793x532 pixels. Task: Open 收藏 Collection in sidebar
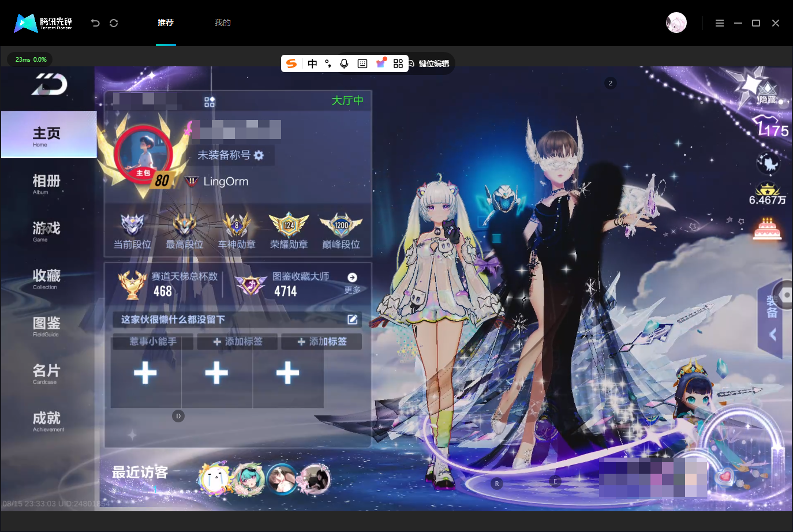click(47, 279)
